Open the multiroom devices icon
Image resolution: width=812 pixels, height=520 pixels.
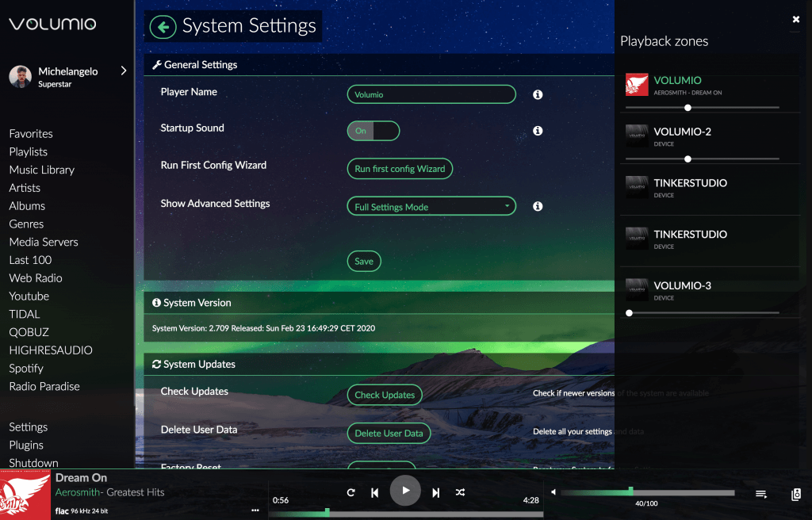click(x=795, y=492)
